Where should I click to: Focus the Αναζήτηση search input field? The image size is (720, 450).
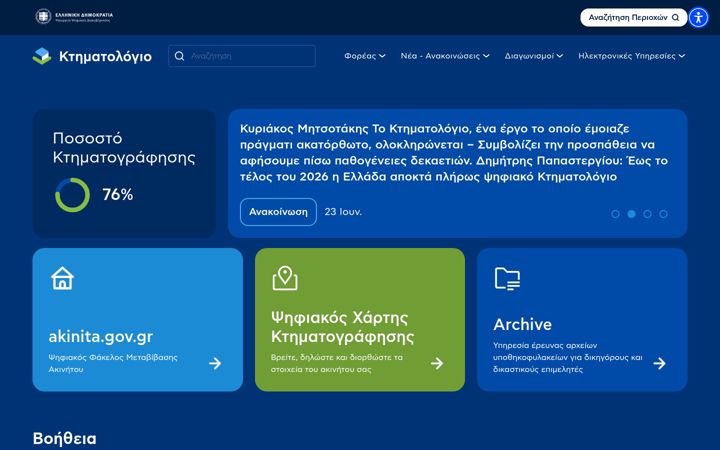click(x=242, y=56)
